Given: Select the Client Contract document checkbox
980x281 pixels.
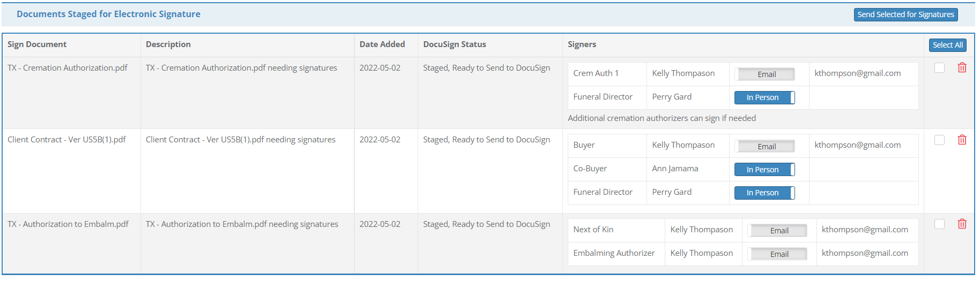Looking at the screenshot, I should pyautogui.click(x=939, y=140).
